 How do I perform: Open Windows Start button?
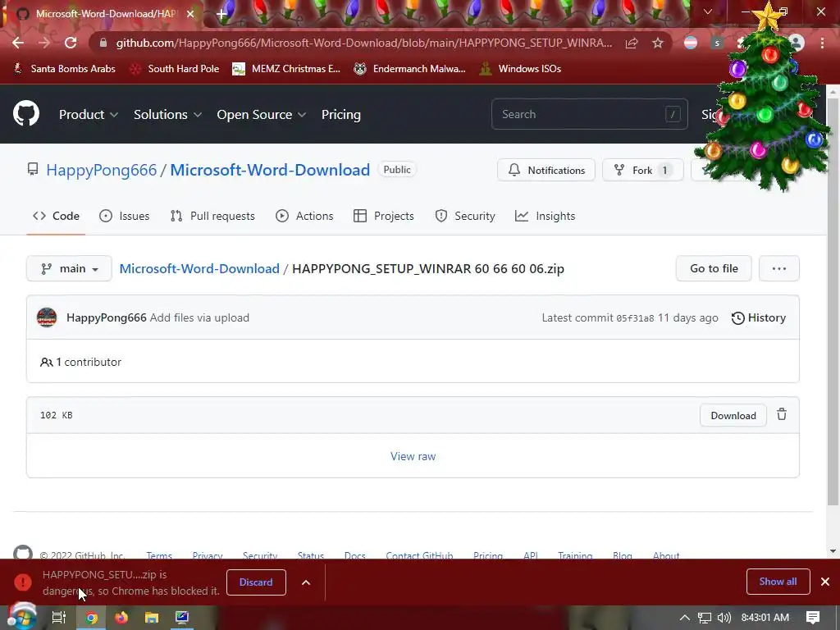click(x=21, y=617)
